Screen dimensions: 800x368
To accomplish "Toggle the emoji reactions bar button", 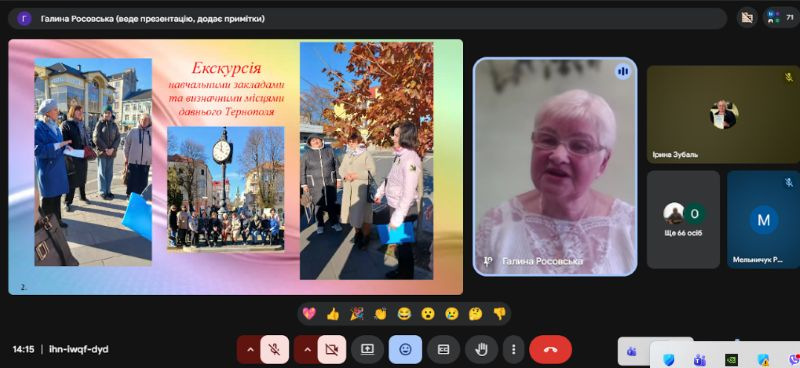I will click(x=406, y=350).
